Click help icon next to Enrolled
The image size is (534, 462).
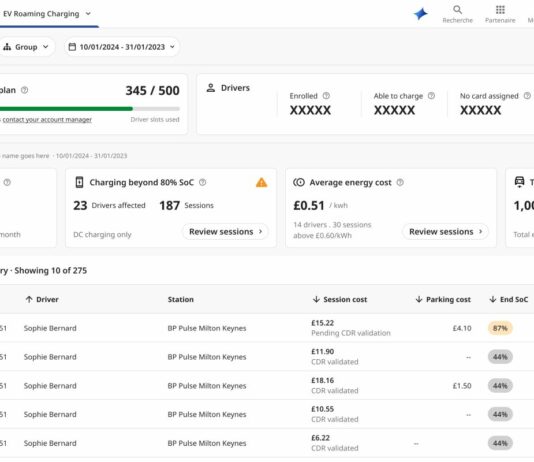(326, 96)
